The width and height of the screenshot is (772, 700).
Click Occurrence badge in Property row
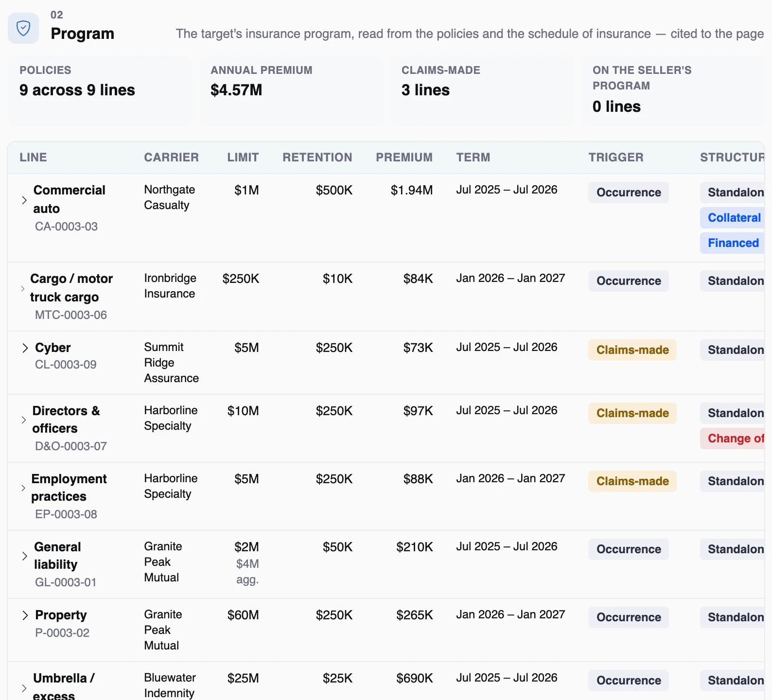tap(629, 617)
